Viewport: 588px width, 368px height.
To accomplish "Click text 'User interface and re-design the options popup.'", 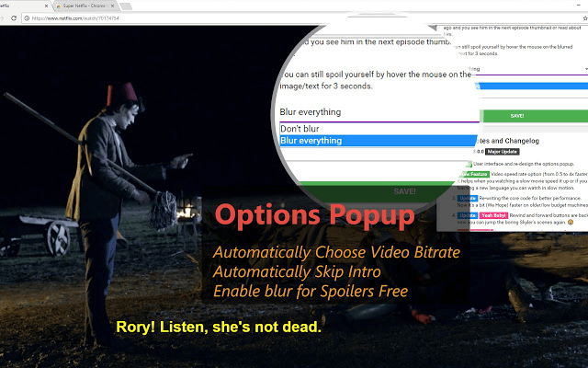I will point(524,164).
